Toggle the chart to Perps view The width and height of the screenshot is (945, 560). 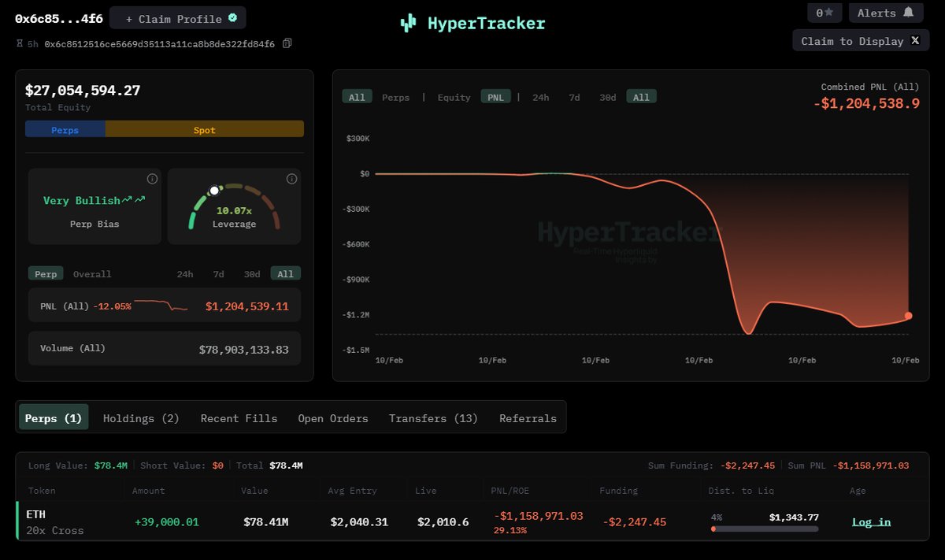(395, 97)
